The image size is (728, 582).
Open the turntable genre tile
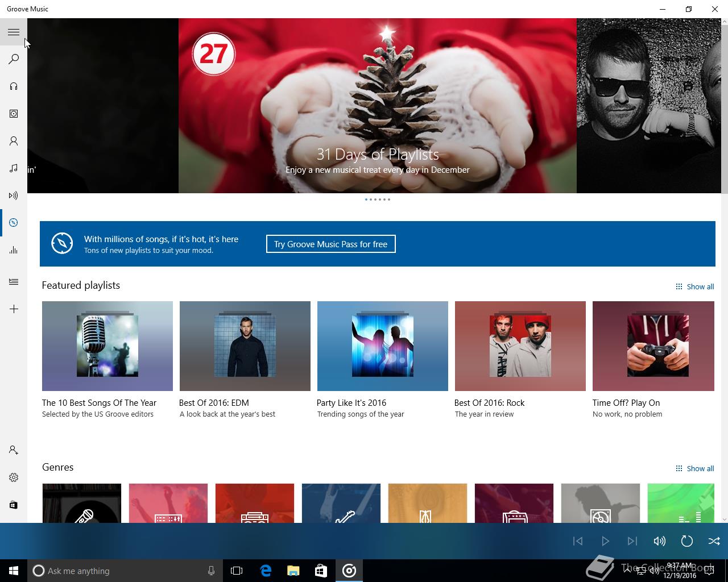pos(601,503)
